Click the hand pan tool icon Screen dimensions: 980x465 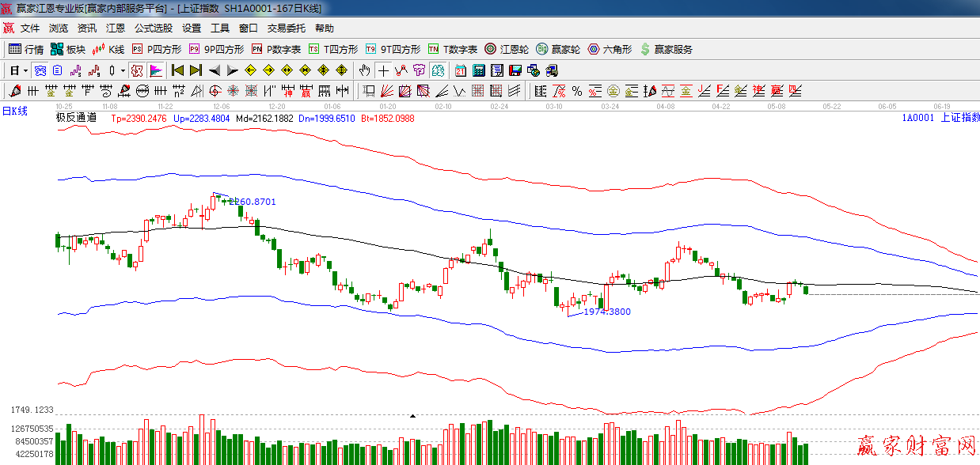click(365, 70)
